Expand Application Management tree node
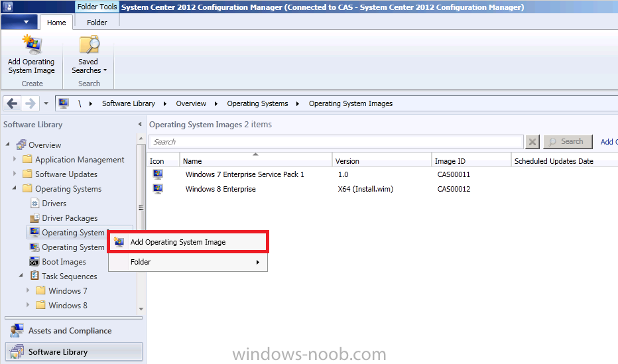Image resolution: width=618 pixels, height=364 pixels. [x=15, y=158]
